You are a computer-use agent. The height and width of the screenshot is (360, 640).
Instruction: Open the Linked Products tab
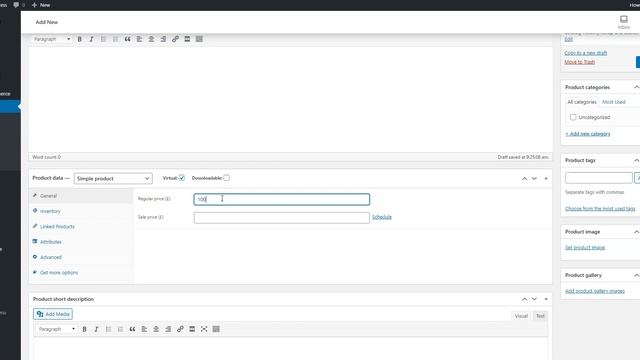tap(81, 227)
